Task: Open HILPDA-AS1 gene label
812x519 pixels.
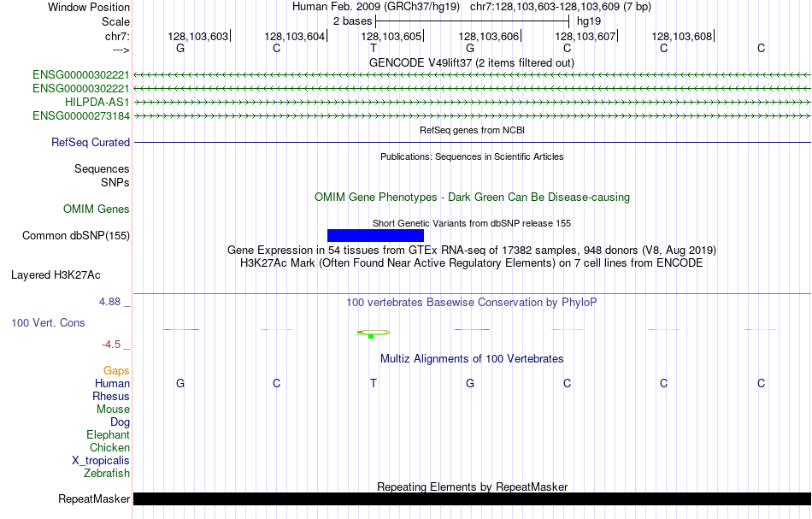Action: pyautogui.click(x=97, y=102)
